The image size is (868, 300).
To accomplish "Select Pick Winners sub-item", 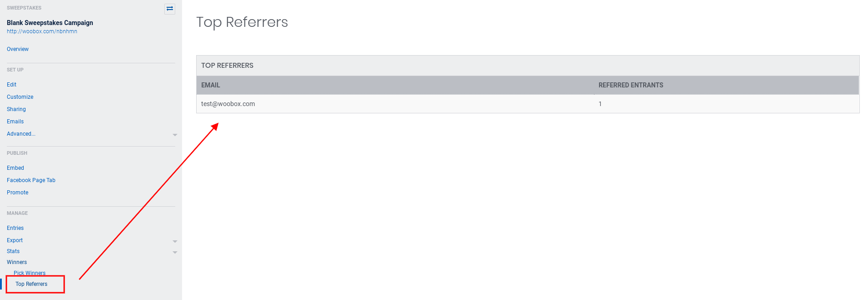I will [x=30, y=273].
